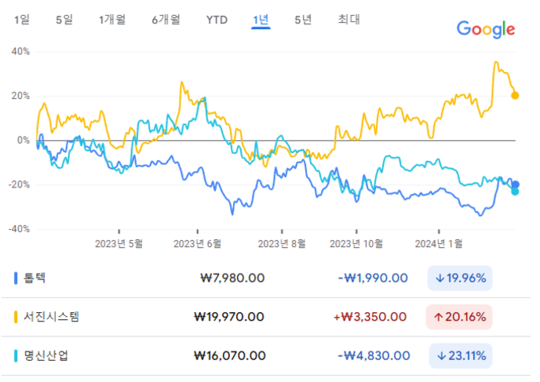Switch to the 5일 range tab
Image resolution: width=540 pixels, height=382 pixels.
[64, 20]
